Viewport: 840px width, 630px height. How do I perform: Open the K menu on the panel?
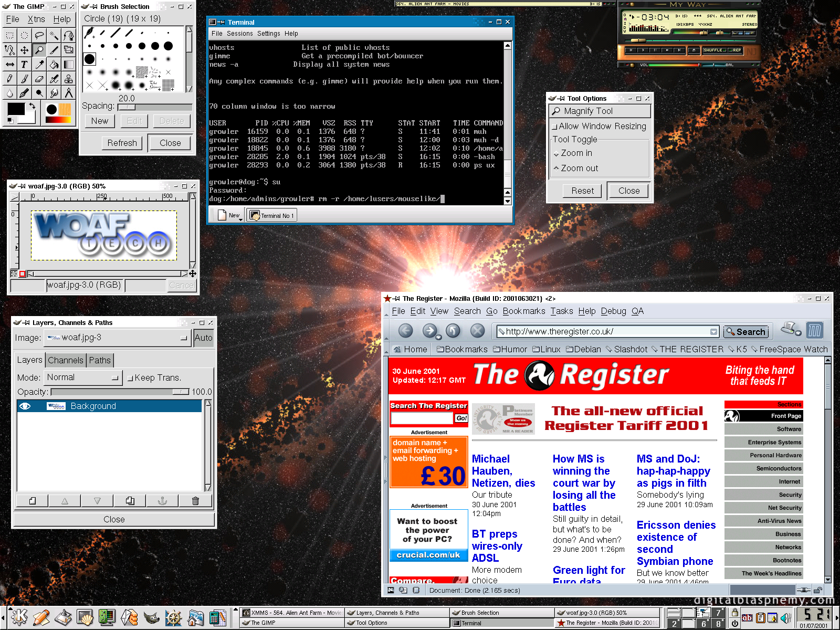tap(19, 617)
